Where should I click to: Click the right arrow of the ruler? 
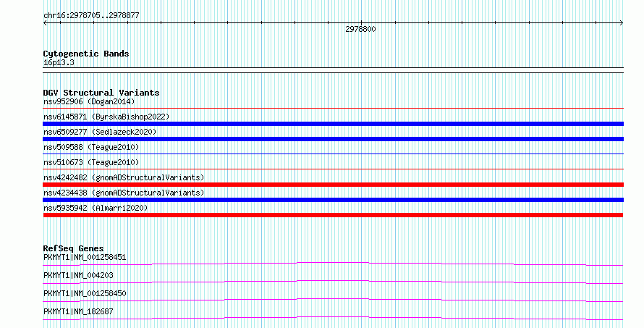(622, 23)
